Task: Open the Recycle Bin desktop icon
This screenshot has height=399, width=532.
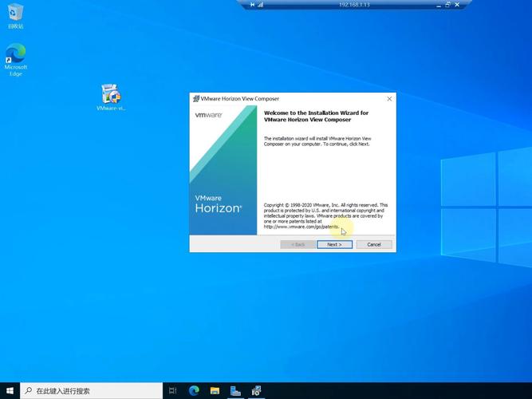Action: (15, 16)
